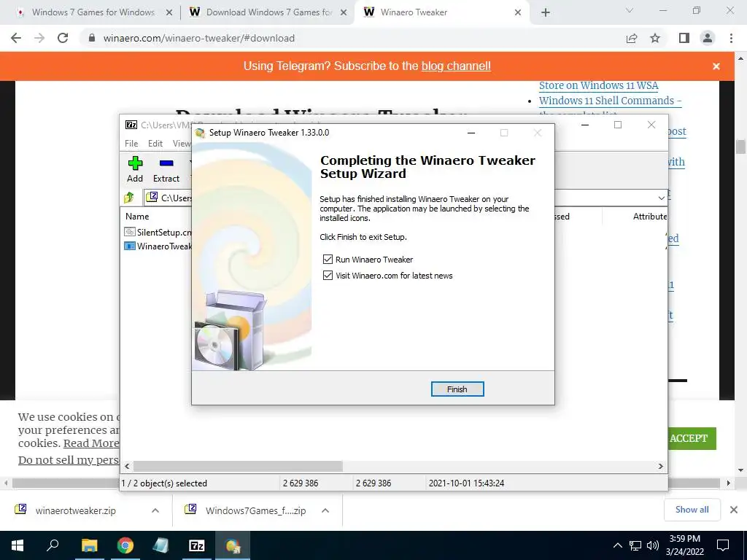
Task: Open Chrome tab search chevron
Action: (630, 10)
